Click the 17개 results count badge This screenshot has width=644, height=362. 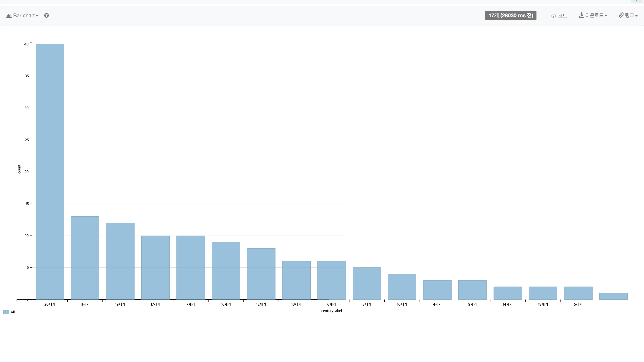510,15
